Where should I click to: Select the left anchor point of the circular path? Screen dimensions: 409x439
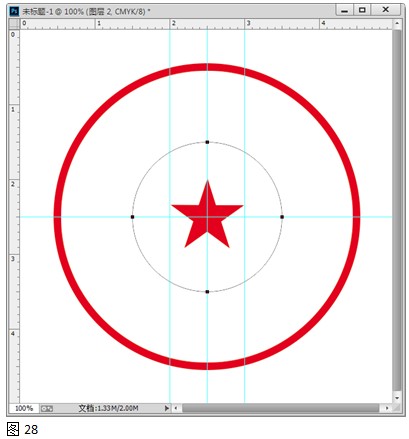click(x=132, y=217)
